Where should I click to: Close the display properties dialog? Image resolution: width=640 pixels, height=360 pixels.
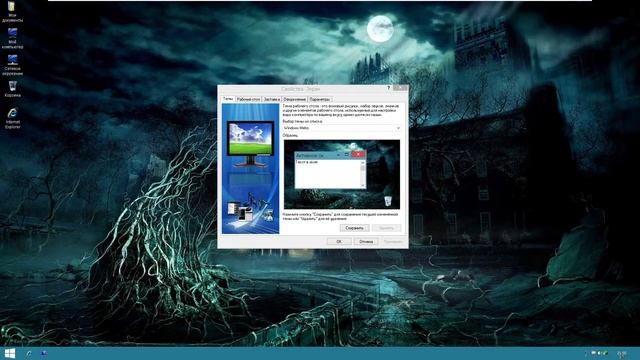(400, 88)
